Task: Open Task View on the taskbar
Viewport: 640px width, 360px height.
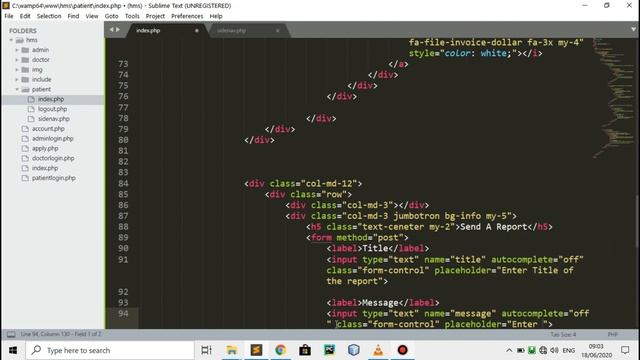Action: tap(207, 350)
